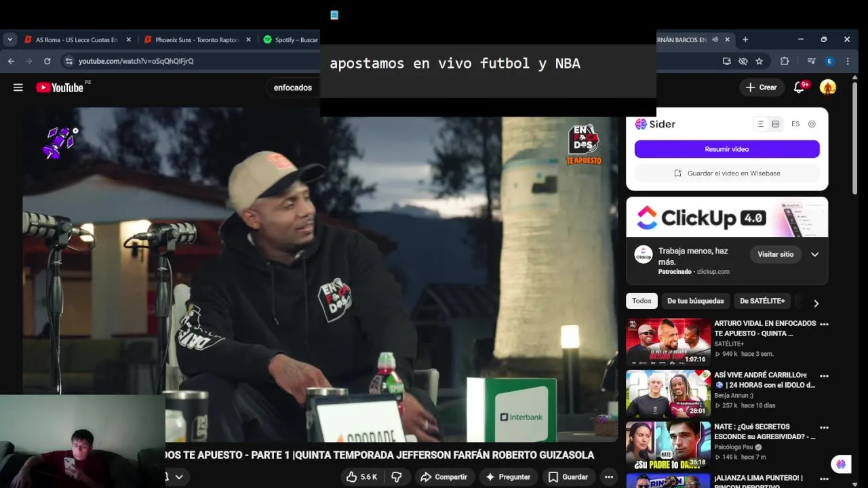Viewport: 868px width, 488px height.
Task: Close the active YouTube tab
Action: (728, 40)
